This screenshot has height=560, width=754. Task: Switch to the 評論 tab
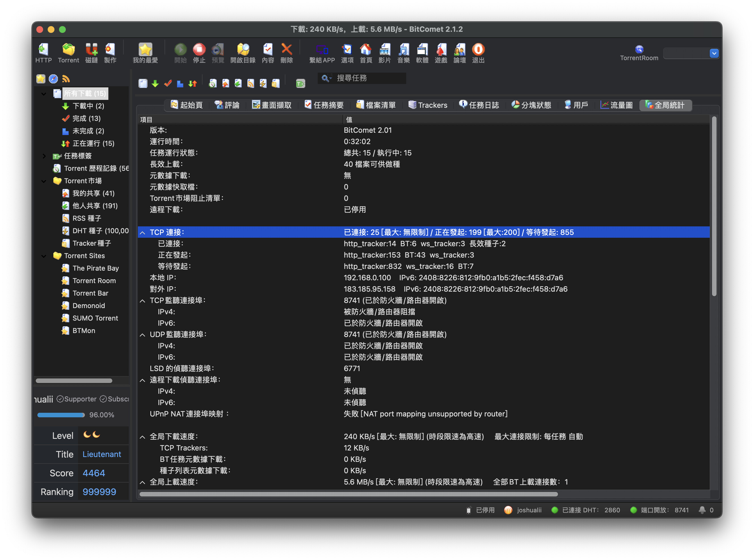pyautogui.click(x=227, y=105)
